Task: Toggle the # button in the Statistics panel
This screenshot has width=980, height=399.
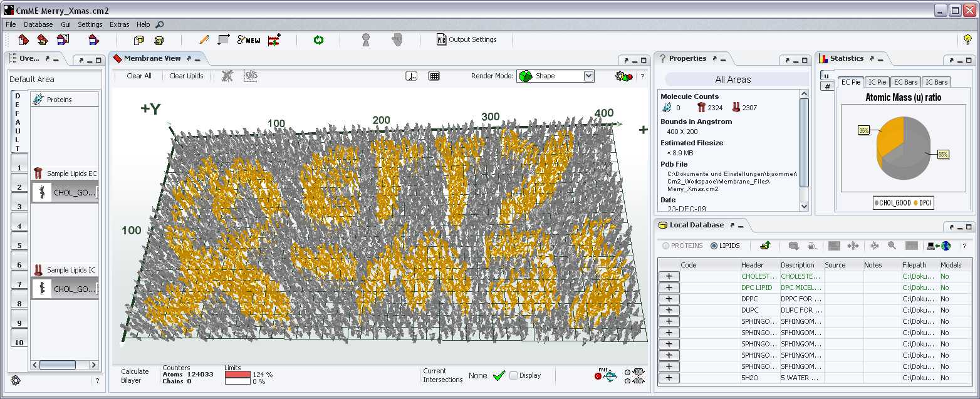Action: tap(827, 86)
